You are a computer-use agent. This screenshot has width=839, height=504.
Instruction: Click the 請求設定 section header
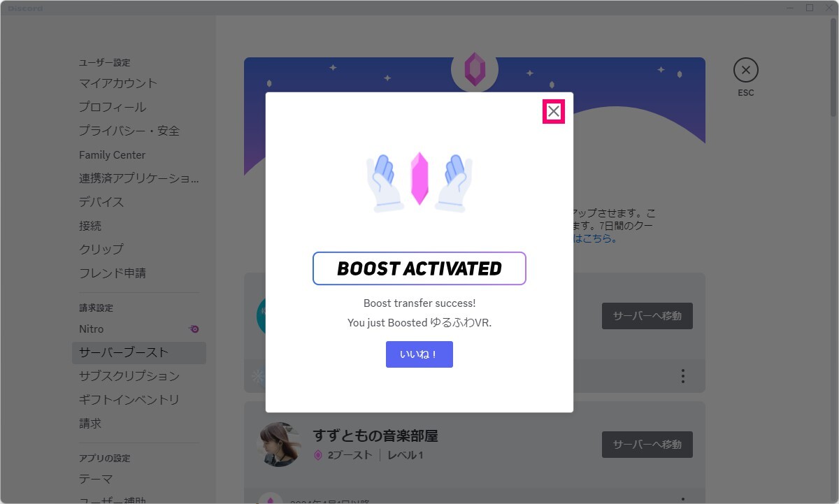pyautogui.click(x=96, y=308)
